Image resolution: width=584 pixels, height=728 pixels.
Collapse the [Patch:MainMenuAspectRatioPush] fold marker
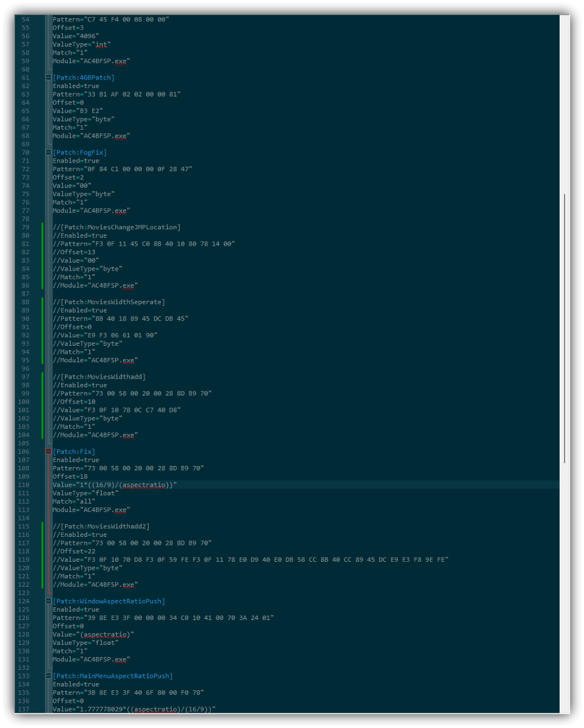pos(49,676)
